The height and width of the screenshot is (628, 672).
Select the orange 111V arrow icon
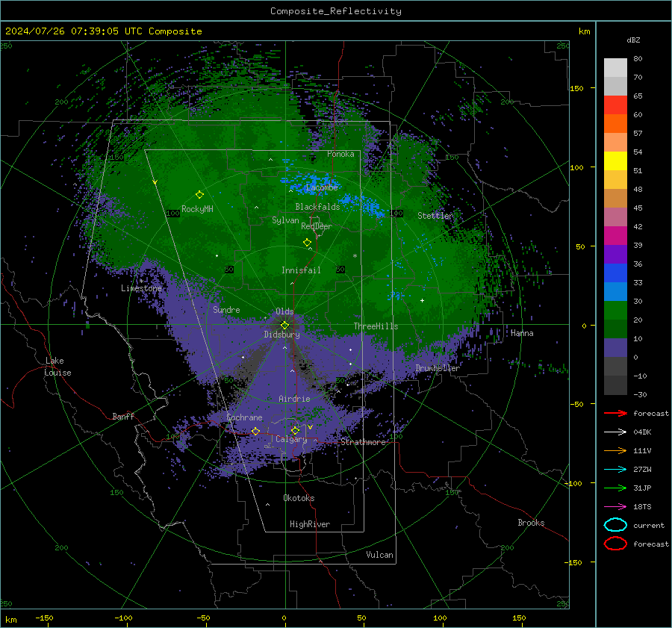tap(615, 450)
